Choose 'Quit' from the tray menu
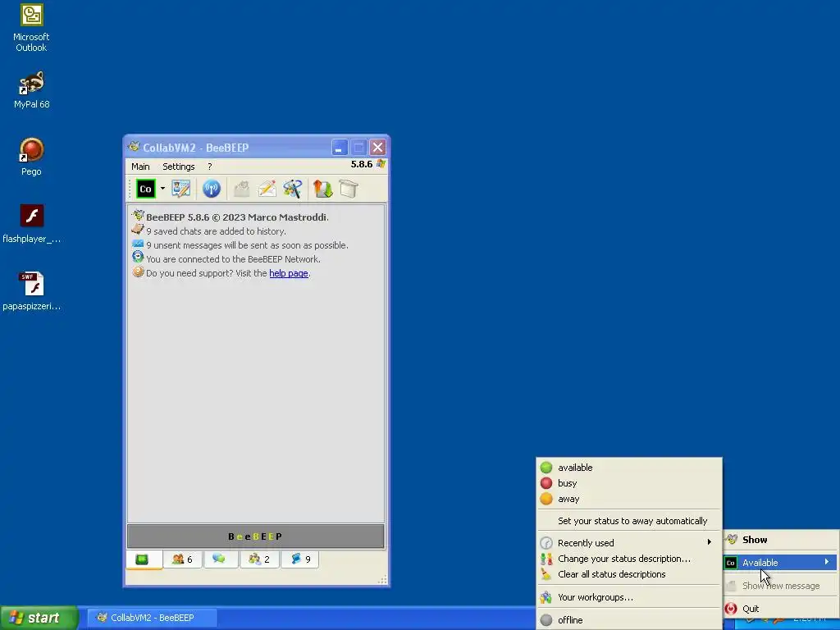The width and height of the screenshot is (840, 630). coord(780,609)
